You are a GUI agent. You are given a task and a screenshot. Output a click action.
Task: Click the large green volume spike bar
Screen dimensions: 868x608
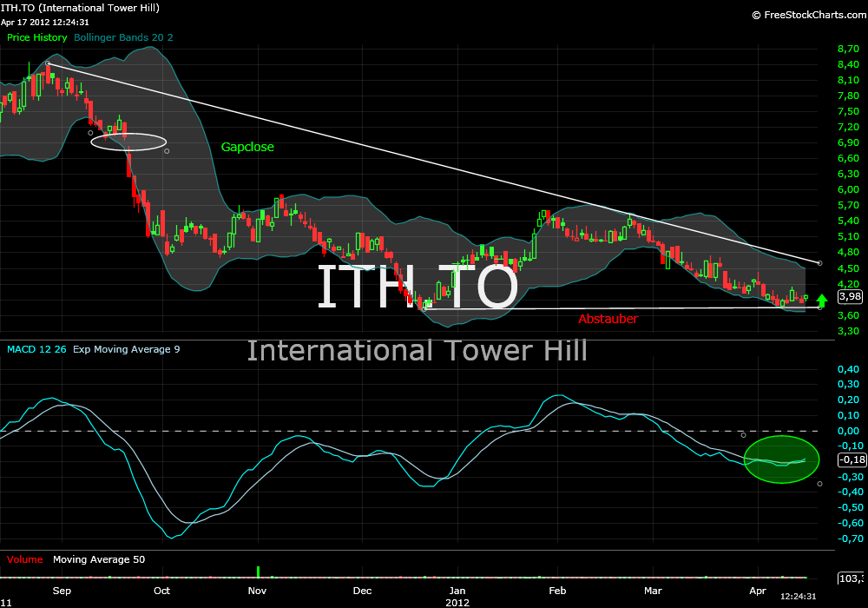click(258, 572)
